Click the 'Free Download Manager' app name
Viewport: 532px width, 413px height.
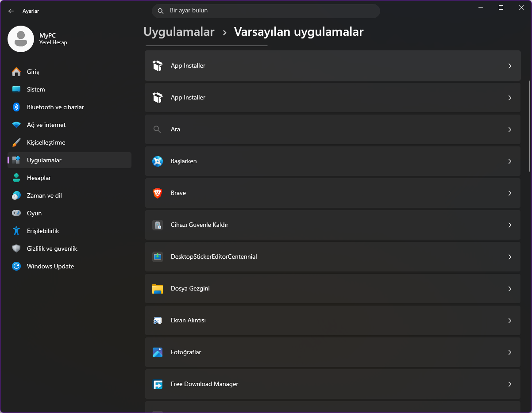pos(204,384)
